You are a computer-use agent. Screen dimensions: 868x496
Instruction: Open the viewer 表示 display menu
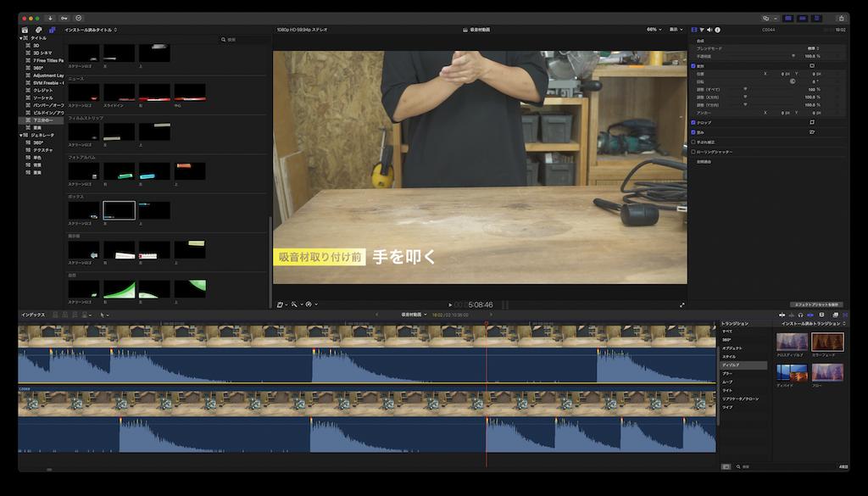tap(676, 30)
